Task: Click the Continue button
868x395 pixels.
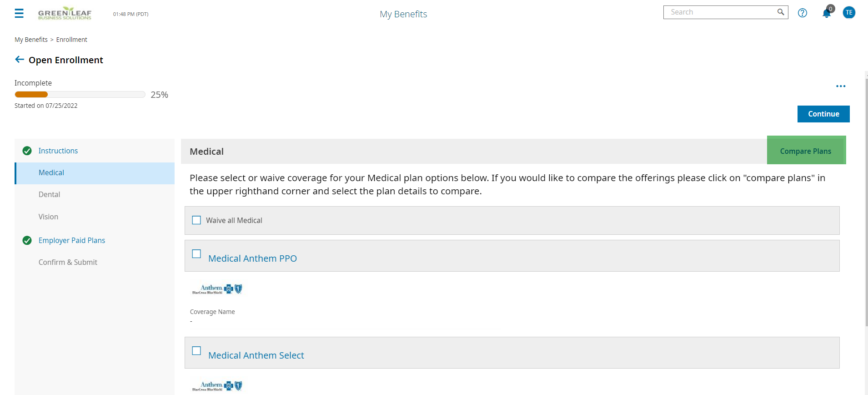Action: pos(823,114)
